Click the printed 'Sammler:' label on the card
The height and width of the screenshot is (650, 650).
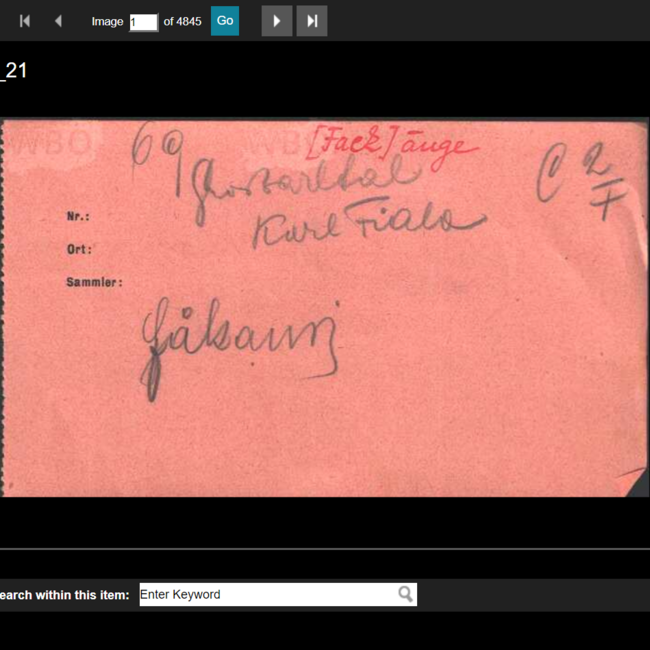tap(95, 282)
